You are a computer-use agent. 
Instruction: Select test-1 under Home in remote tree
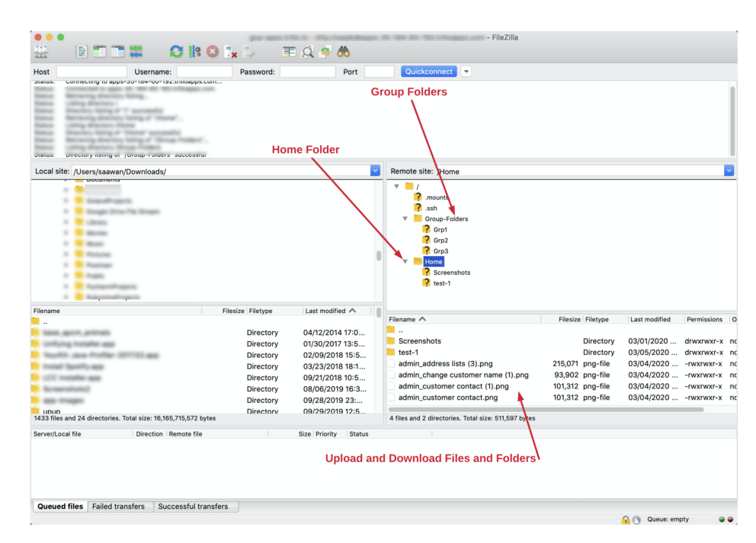[442, 283]
